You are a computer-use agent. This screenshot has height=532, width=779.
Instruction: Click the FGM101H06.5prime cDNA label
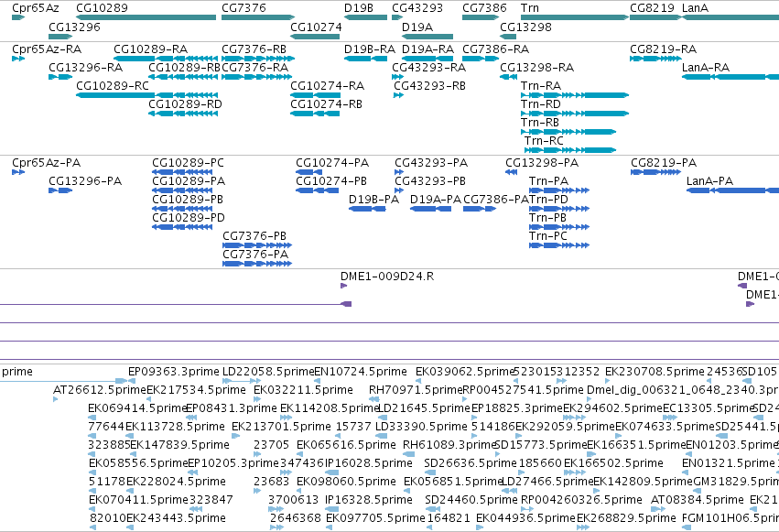(x=730, y=518)
